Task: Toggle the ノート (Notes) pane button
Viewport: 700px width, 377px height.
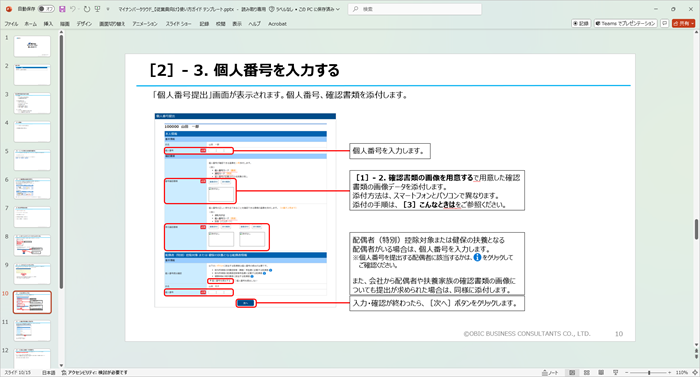Action: pyautogui.click(x=550, y=372)
